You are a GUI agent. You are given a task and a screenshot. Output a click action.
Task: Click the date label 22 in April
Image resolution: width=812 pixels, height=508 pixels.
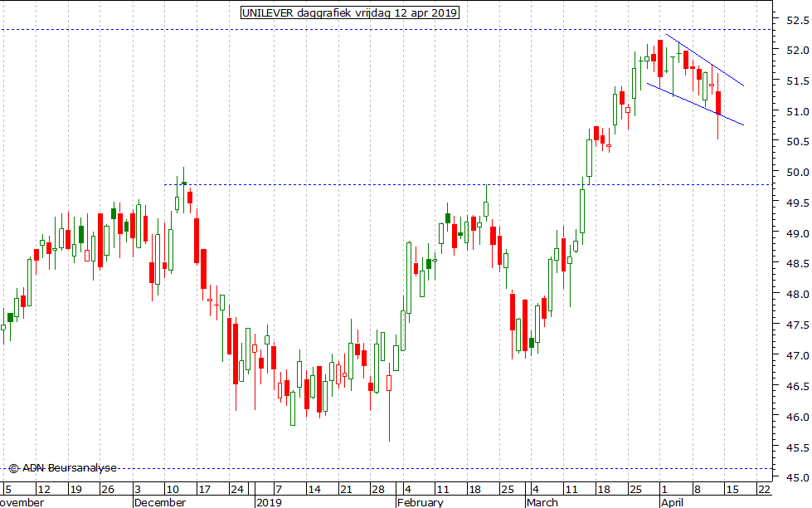[x=765, y=490]
